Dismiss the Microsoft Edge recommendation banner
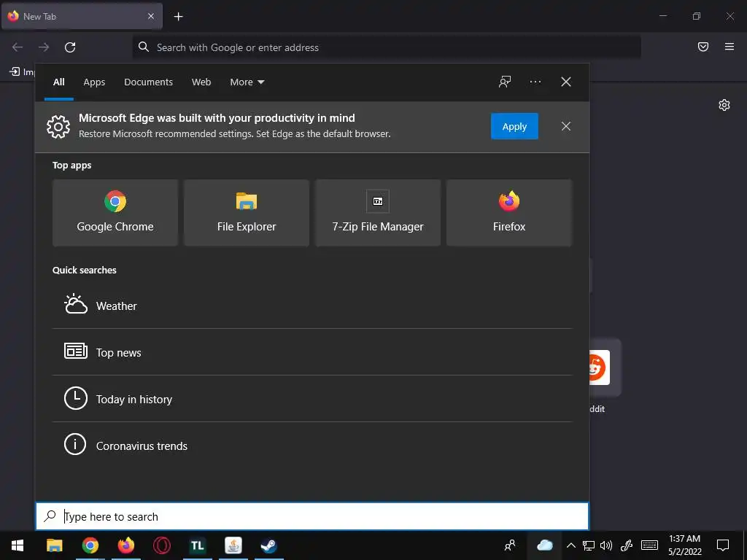Image resolution: width=747 pixels, height=560 pixels. click(x=566, y=126)
